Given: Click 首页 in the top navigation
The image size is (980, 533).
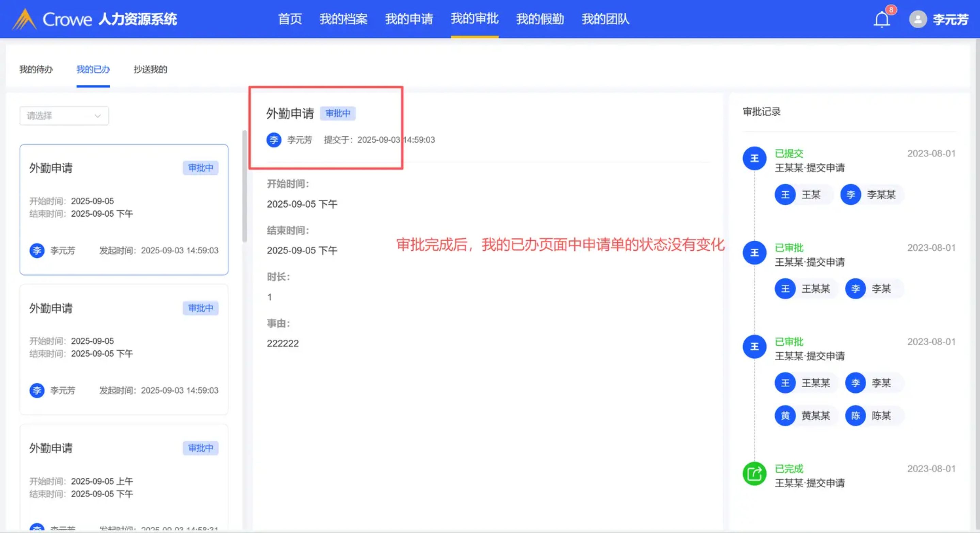Looking at the screenshot, I should [x=290, y=19].
